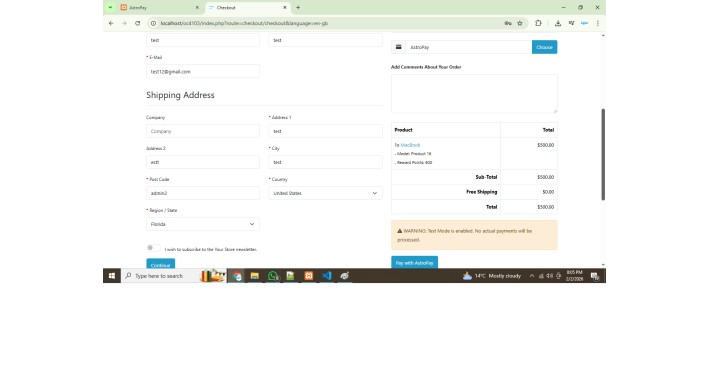Open the browser downloads icon

[558, 23]
